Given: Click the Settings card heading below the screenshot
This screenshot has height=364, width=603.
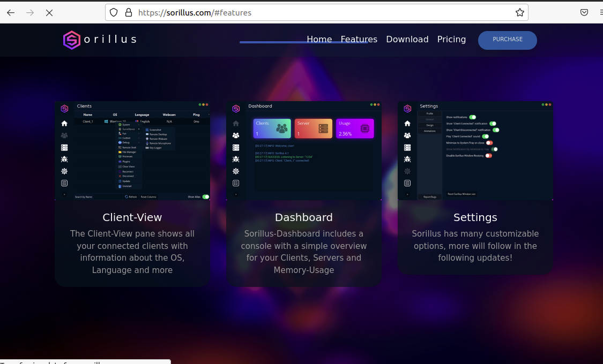Looking at the screenshot, I should pos(475,217).
